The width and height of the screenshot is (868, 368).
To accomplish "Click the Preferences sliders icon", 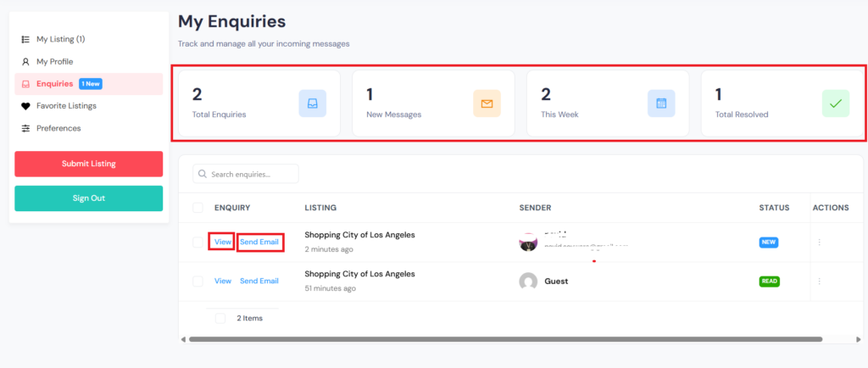I will 25,128.
